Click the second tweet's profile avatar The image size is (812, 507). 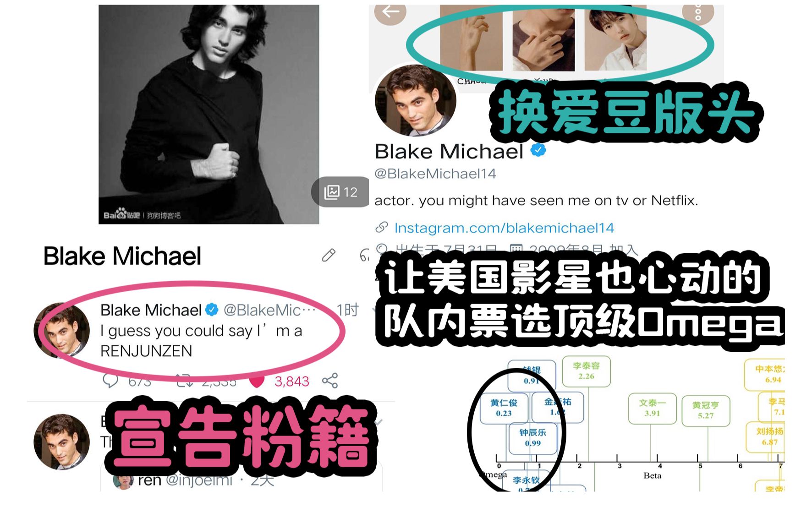coord(62,442)
